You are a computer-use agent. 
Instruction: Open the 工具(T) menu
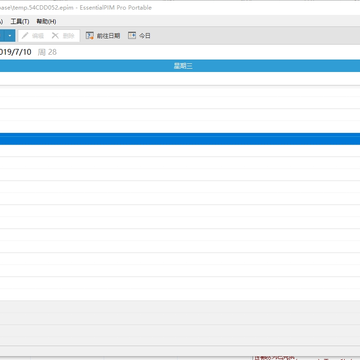(20, 22)
